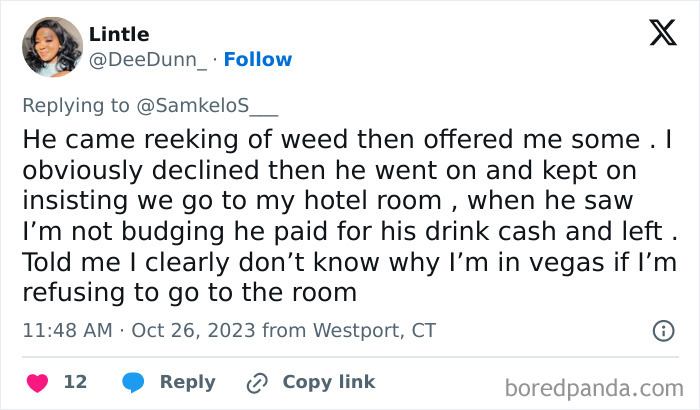
Task: Open the circled info icon
Action: coord(662,330)
